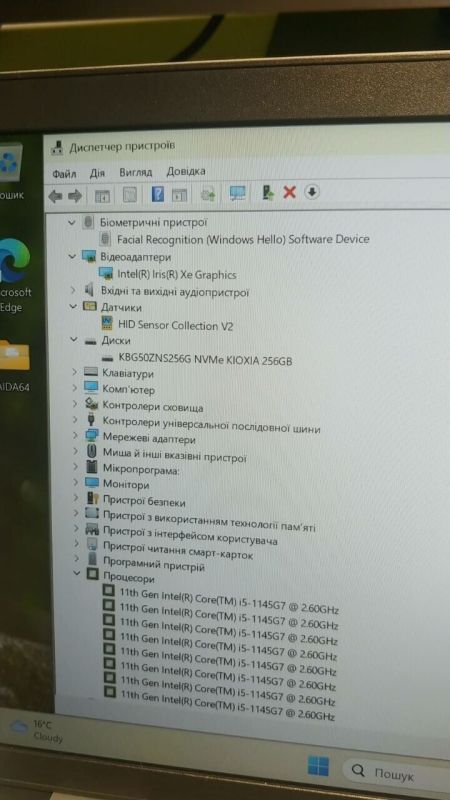450x800 pixels.
Task: Click the Клавіатури keyboard icon
Action: point(91,372)
